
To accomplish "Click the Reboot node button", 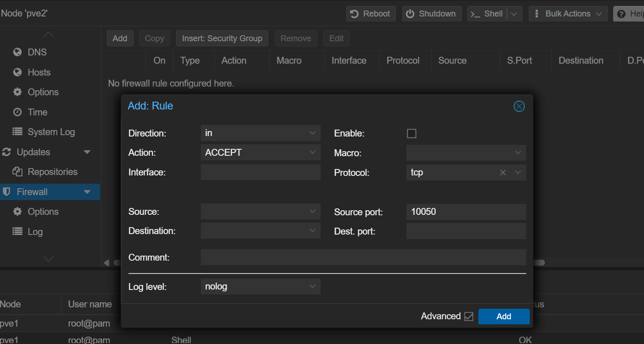I will (370, 14).
